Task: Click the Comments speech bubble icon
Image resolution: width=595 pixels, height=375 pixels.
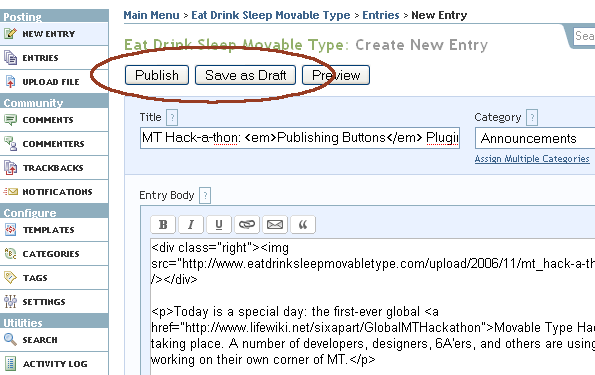Action: [x=10, y=120]
